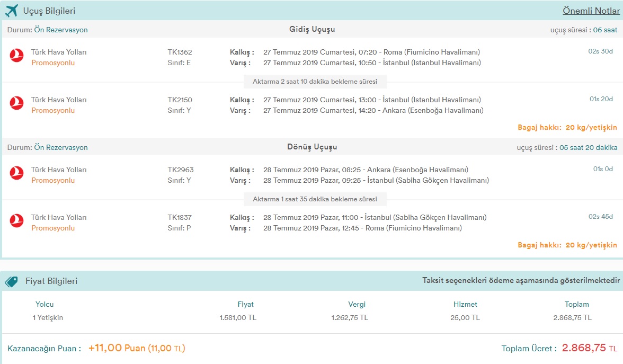Select the Dönüş Uçuşu heading
The image size is (623, 364).
(312, 147)
